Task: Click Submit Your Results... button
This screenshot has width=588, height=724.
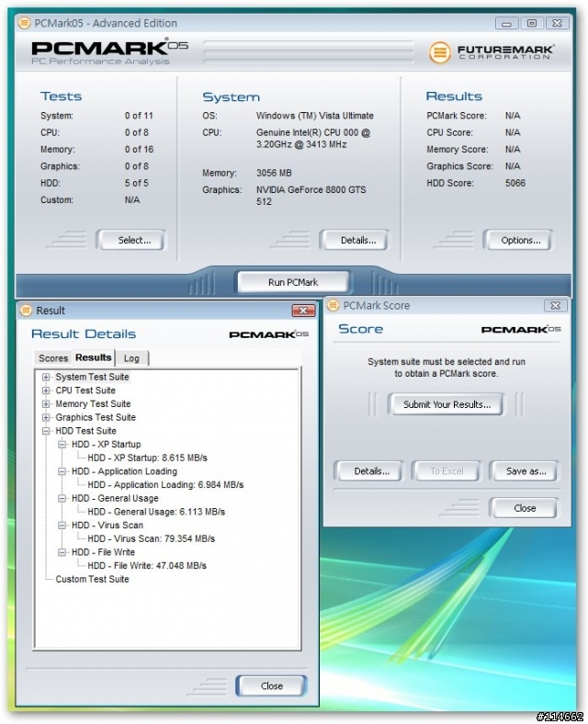Action: pyautogui.click(x=447, y=404)
